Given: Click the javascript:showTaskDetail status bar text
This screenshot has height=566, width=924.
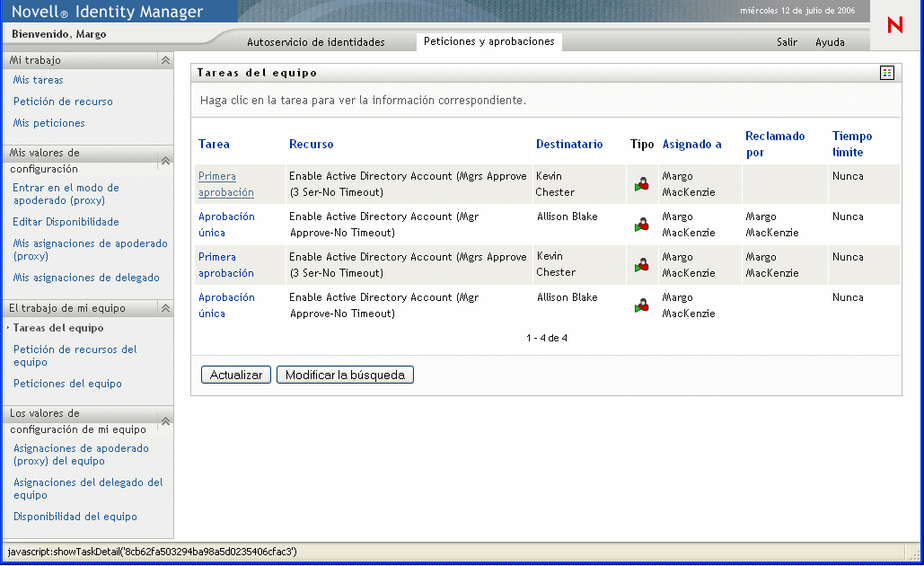Looking at the screenshot, I should pos(152,552).
